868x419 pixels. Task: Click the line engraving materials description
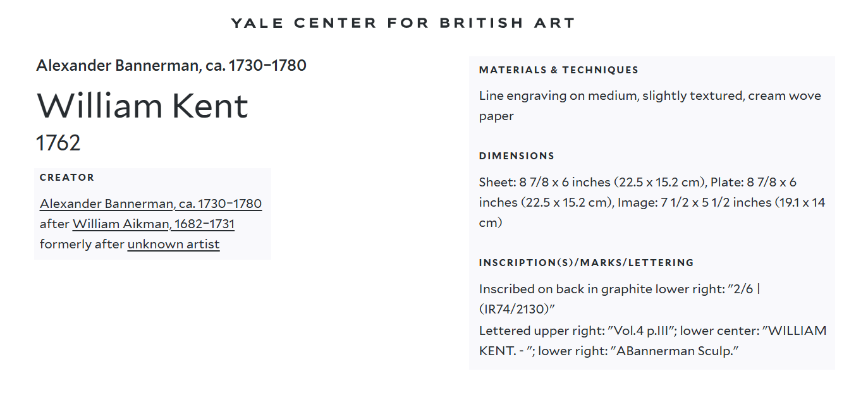tap(650, 106)
